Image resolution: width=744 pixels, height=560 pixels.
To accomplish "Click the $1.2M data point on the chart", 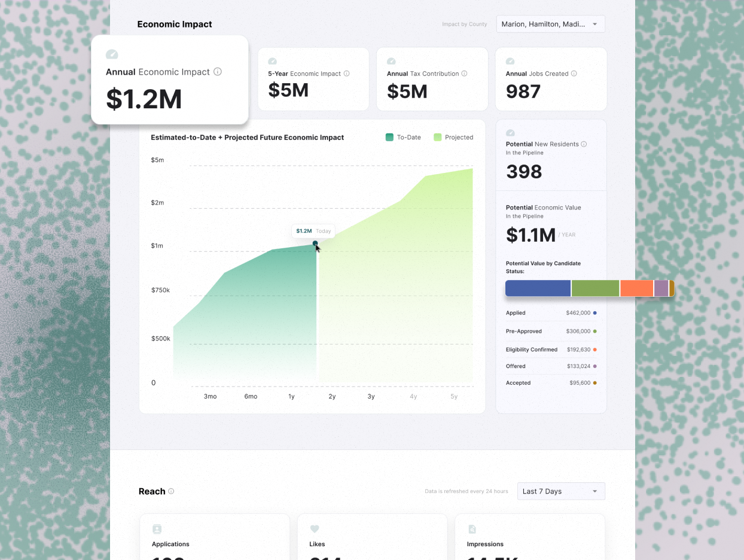I will coord(315,244).
